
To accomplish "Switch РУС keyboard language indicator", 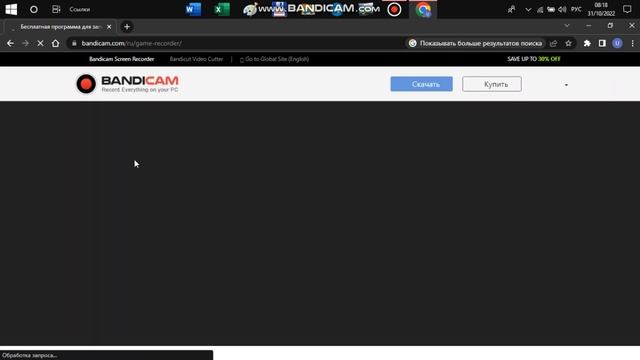I will coord(576,9).
